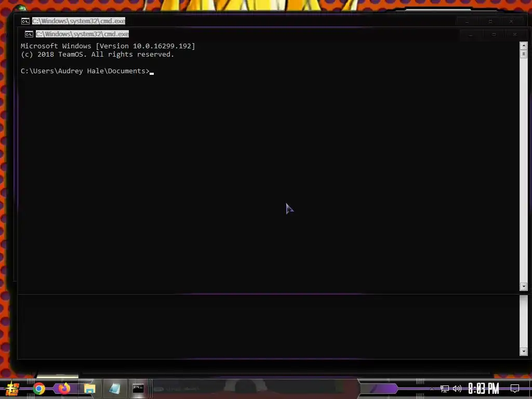Click the front window title 'C:\Windows\system32\cmd.exe'
Screen dimensions: 532x399
click(x=83, y=34)
